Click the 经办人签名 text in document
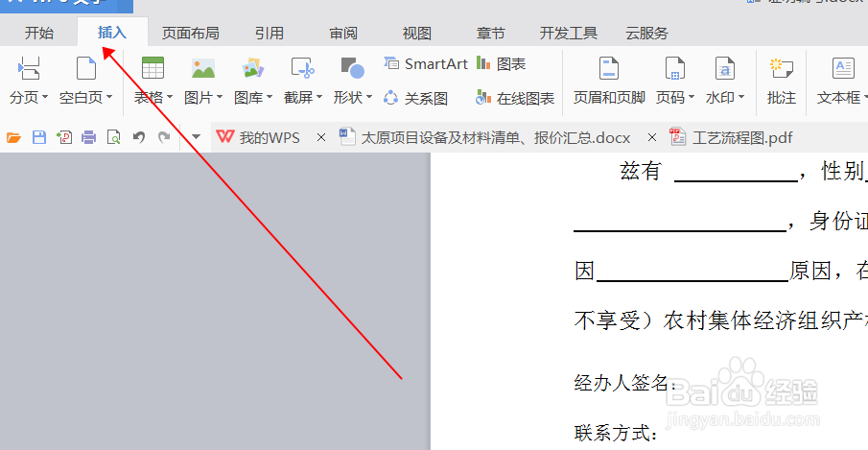868x450 pixels. 625,383
